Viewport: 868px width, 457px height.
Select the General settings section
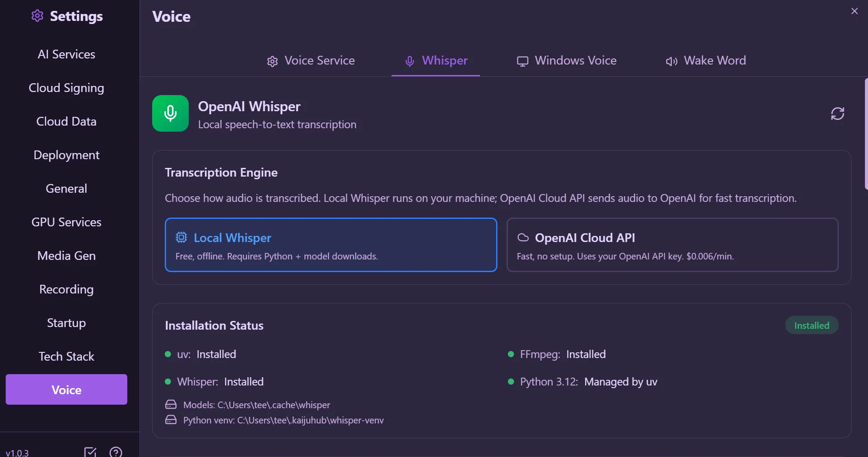pos(66,188)
